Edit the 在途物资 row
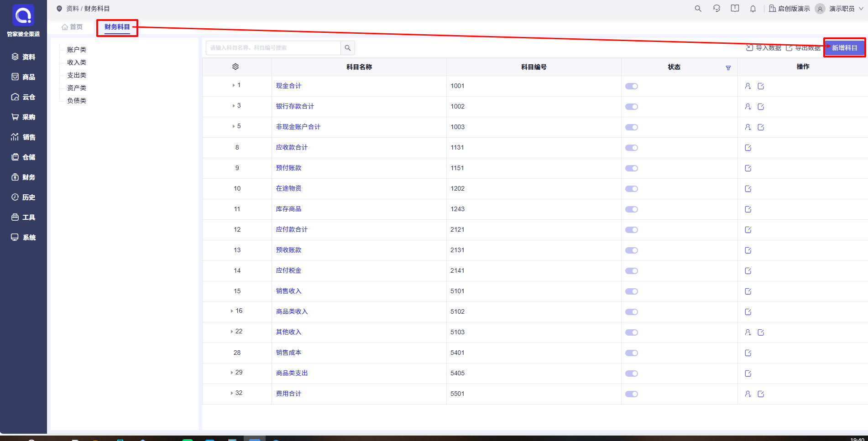The width and height of the screenshot is (868, 441). tap(748, 188)
